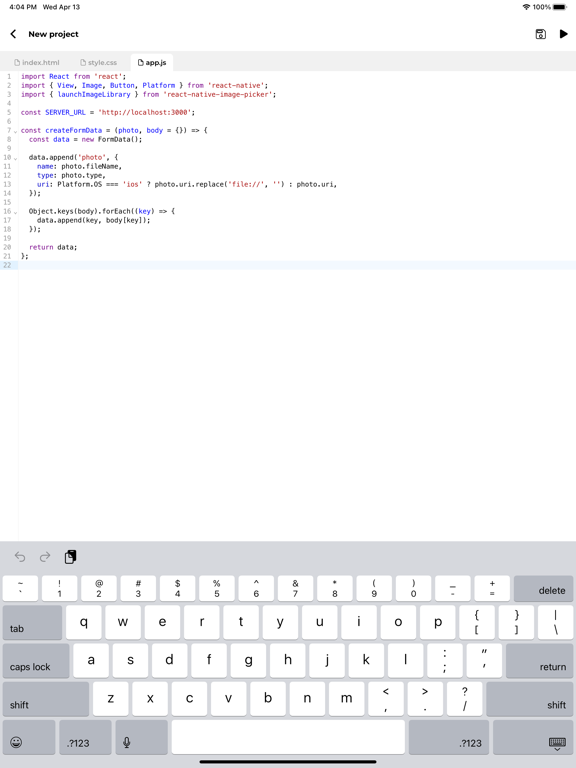Click the 'New project' title
This screenshot has height=768, width=576.
53,34
